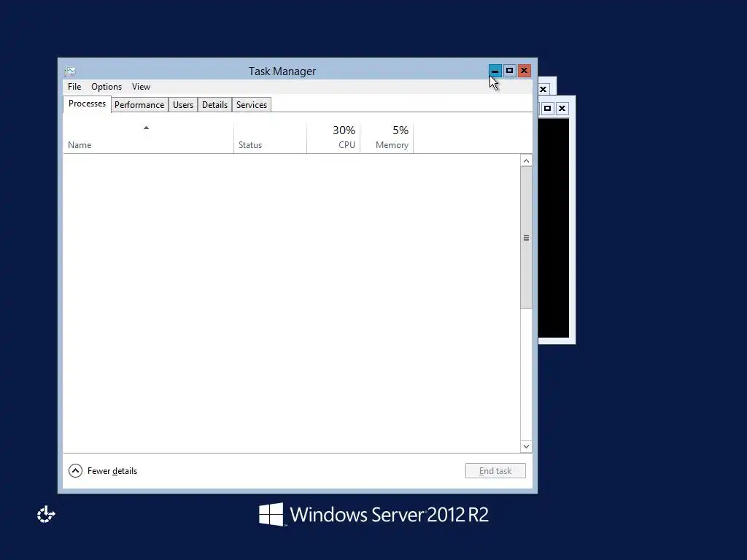Minimize the Task Manager window

tap(495, 71)
